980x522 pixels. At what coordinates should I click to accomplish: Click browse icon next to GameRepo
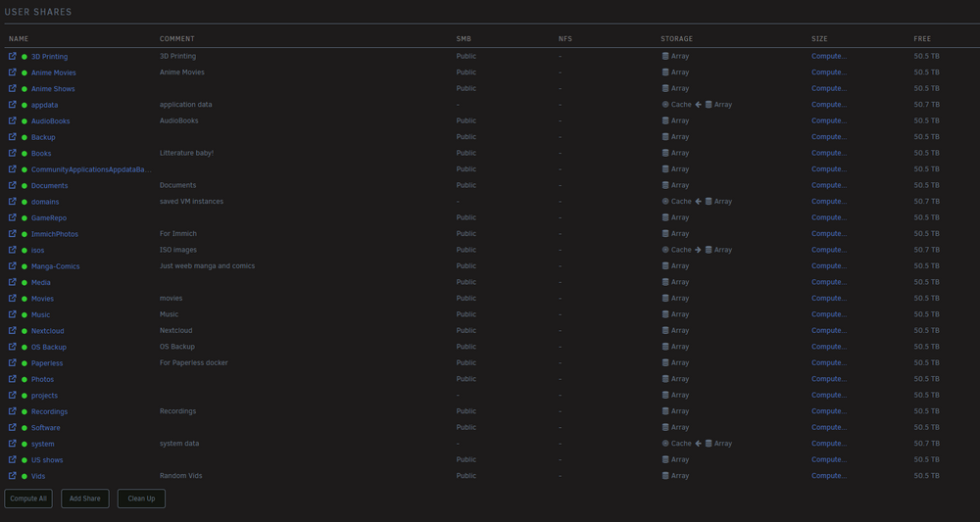click(12, 217)
